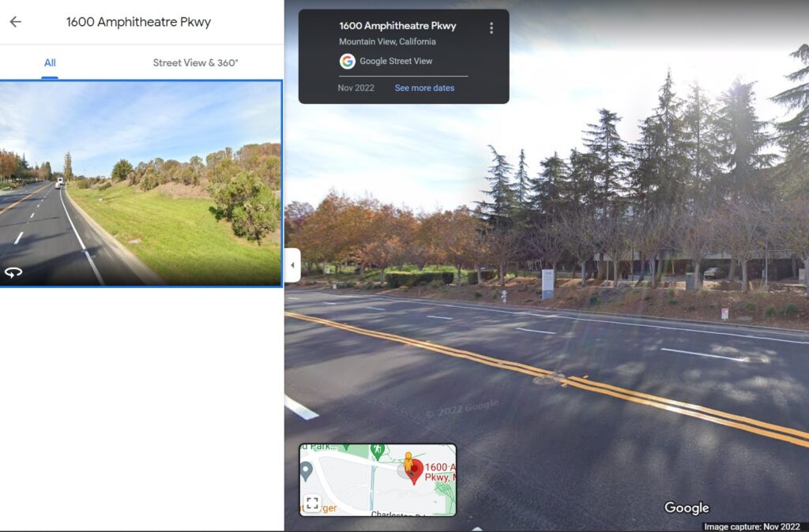
Task: Switch to the All tab
Action: (50, 63)
